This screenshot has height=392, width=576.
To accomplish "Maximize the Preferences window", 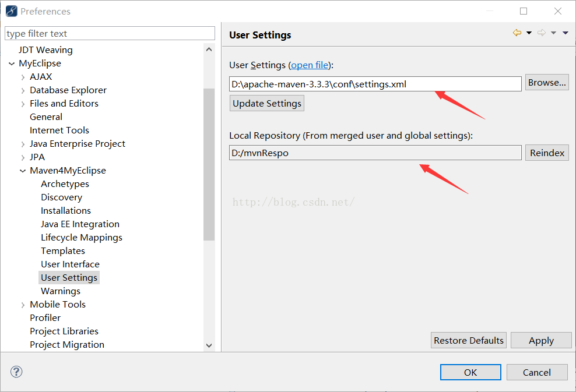I will coord(524,11).
